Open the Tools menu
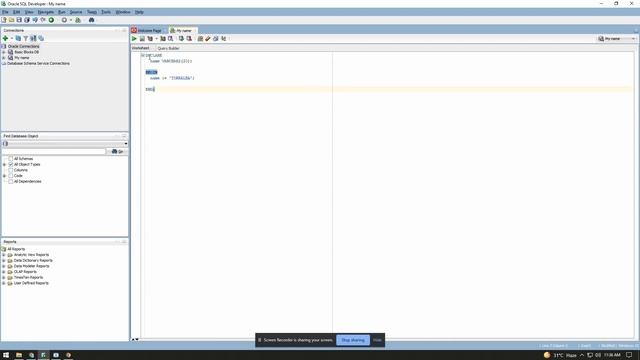This screenshot has width=640, height=360. (x=106, y=12)
